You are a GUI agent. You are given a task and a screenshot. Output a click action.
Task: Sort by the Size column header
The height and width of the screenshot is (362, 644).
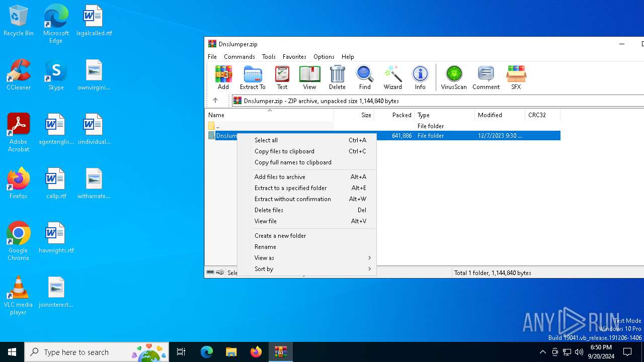coord(354,115)
